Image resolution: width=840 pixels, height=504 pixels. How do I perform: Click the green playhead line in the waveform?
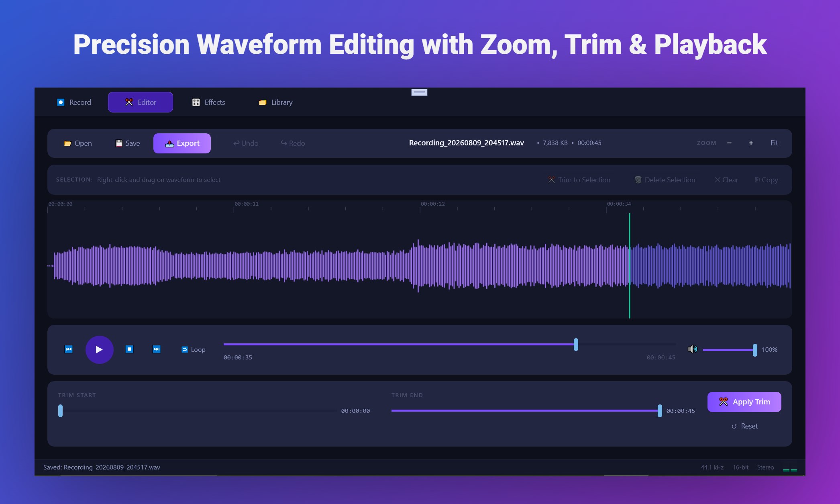[630, 266]
